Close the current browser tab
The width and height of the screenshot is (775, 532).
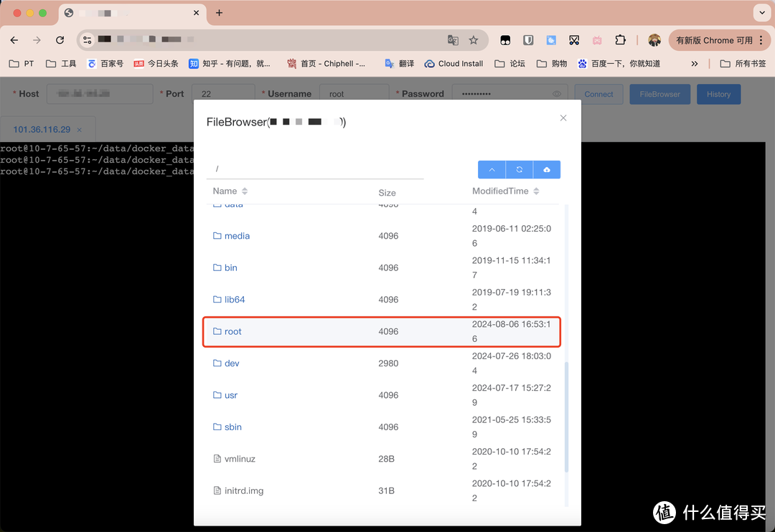pyautogui.click(x=196, y=13)
